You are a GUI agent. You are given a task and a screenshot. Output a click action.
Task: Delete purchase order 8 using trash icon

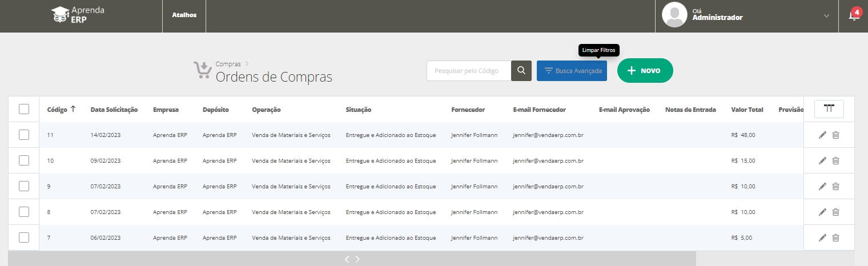tap(835, 212)
